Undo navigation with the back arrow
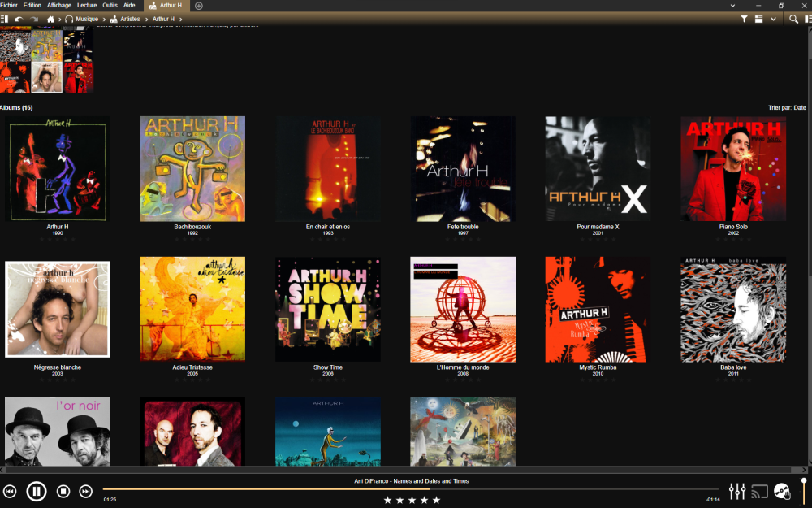This screenshot has height=508, width=812. tap(19, 19)
